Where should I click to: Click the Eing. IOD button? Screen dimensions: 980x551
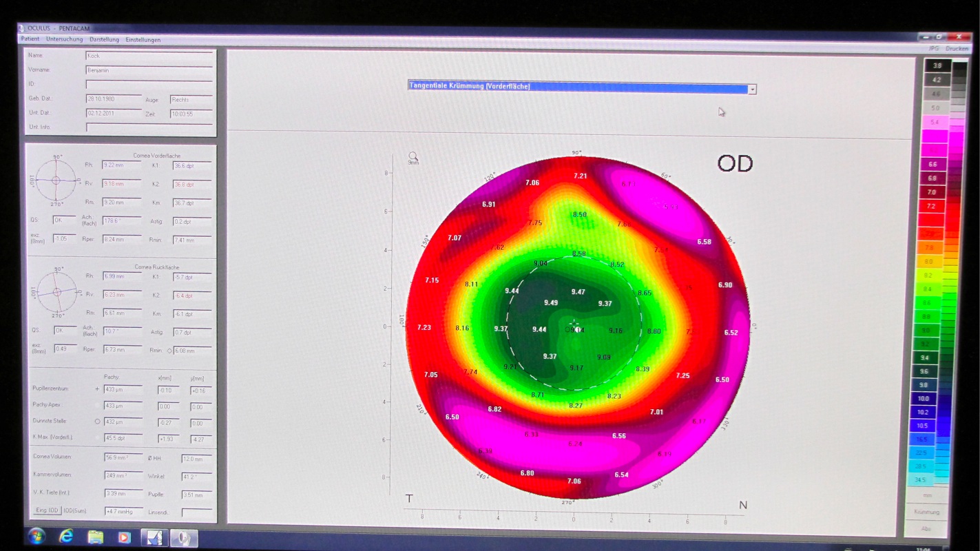pyautogui.click(x=47, y=510)
